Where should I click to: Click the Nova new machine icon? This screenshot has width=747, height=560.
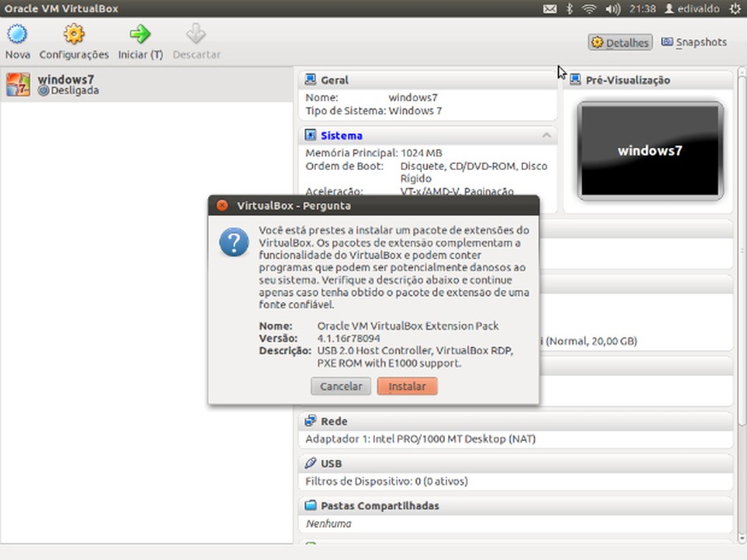(17, 34)
